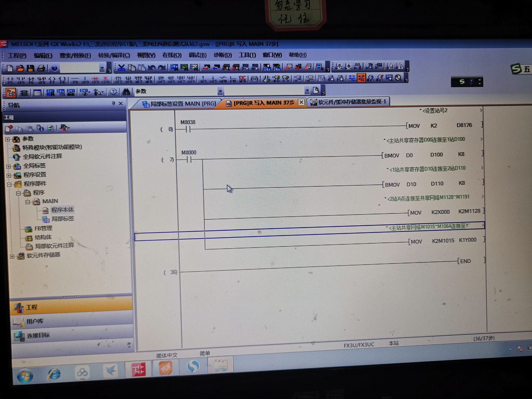
Task: Select 局部标签 under MAIN in tree
Action: pyautogui.click(x=63, y=219)
